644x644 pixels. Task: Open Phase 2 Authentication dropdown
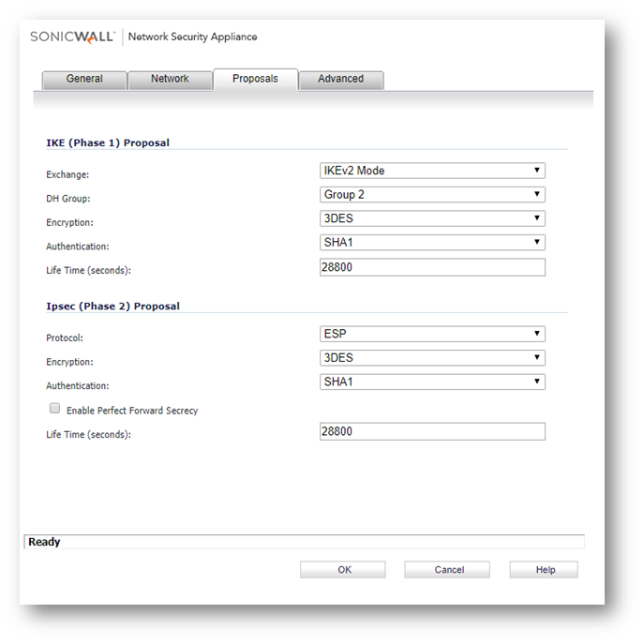[432, 382]
